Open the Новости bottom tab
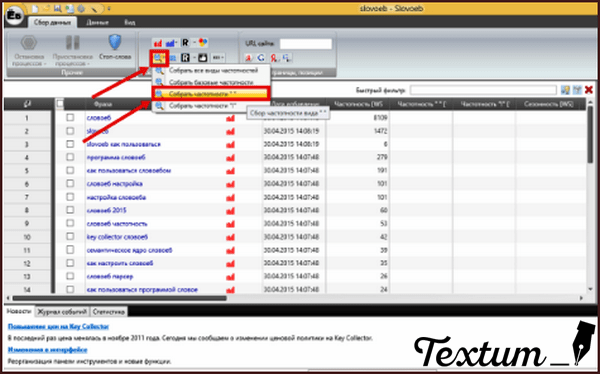 (19, 312)
